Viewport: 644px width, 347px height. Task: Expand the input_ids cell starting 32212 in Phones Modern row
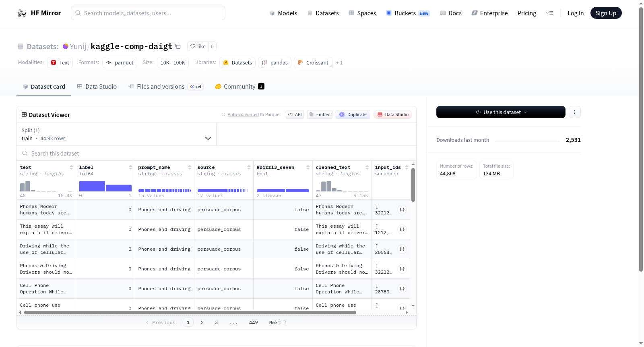click(x=402, y=210)
